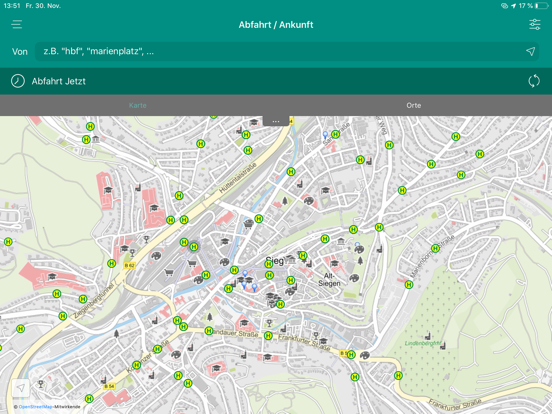Image resolution: width=552 pixels, height=414 pixels.
Task: Switch to the Karte tab
Action: [x=138, y=105]
